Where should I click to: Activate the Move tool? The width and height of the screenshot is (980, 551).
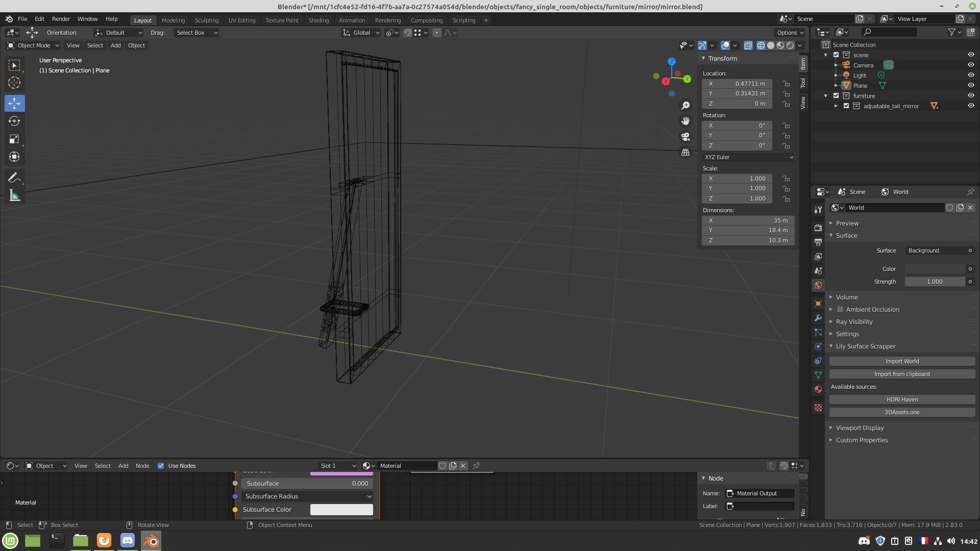point(14,103)
